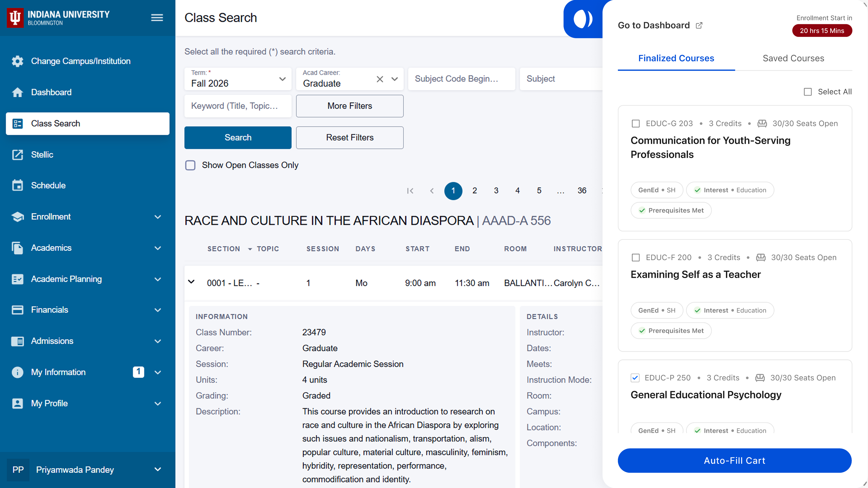Click the My Information info icon
Screen dimensions: 868x488
point(17,372)
